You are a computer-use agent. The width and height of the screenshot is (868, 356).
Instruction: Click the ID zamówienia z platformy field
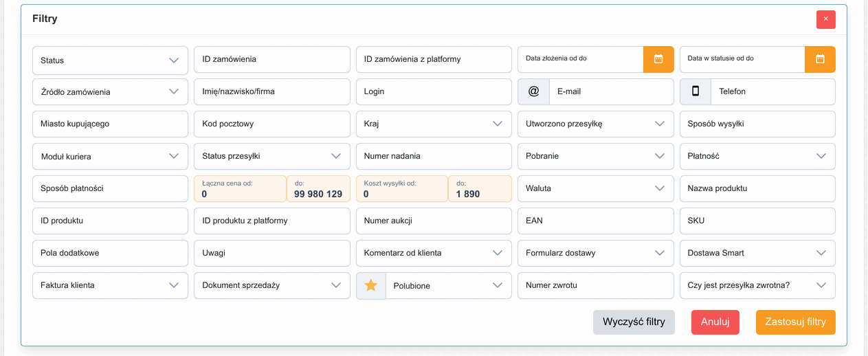pyautogui.click(x=434, y=59)
